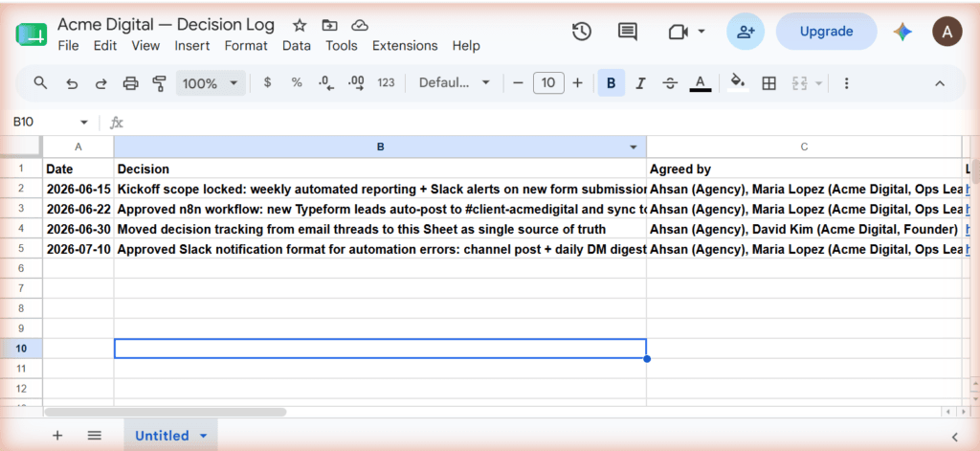This screenshot has width=980, height=451.
Task: Toggle bold formatting
Action: 612,83
